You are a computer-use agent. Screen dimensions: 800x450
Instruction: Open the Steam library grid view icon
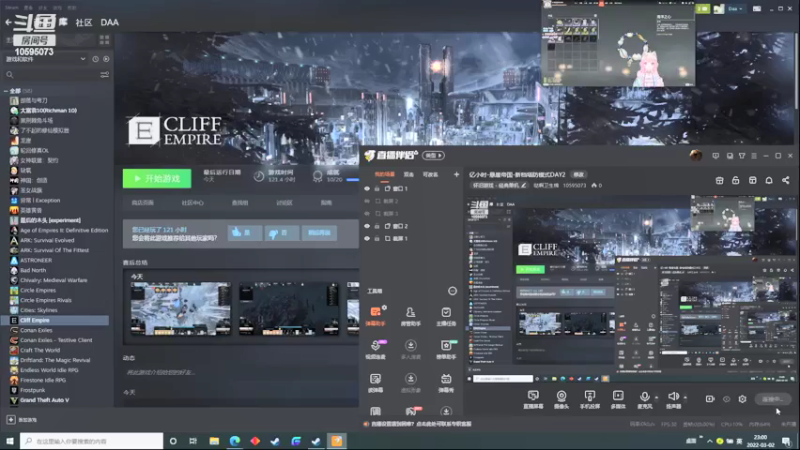point(105,40)
